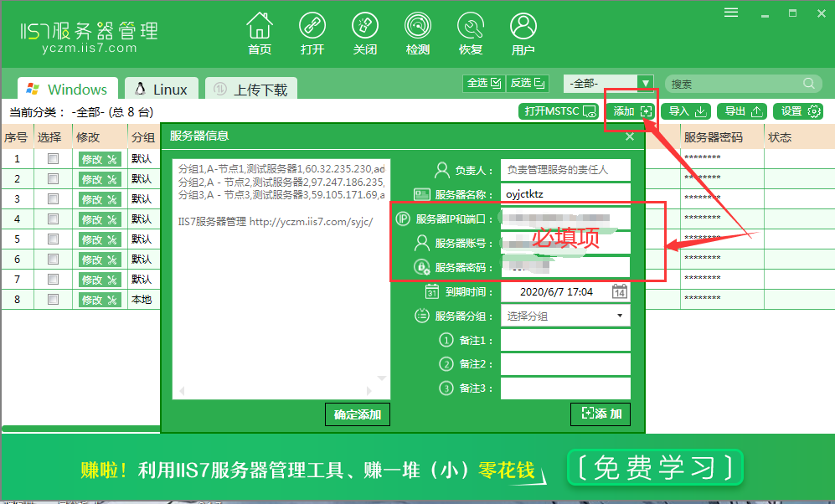The width and height of the screenshot is (835, 504).
Task: Click the 序号 column header
Action: coord(17,137)
